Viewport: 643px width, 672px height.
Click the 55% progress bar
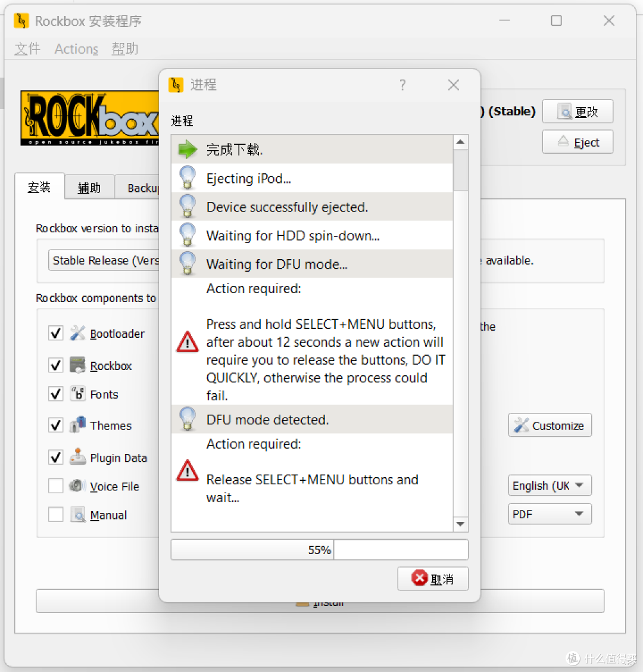tap(319, 550)
